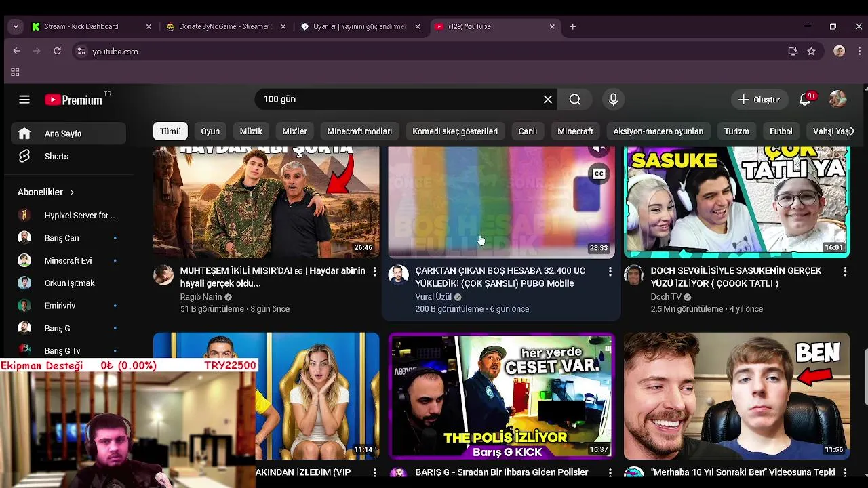Open options for Doch TV video
The image size is (868, 488).
[x=845, y=271]
